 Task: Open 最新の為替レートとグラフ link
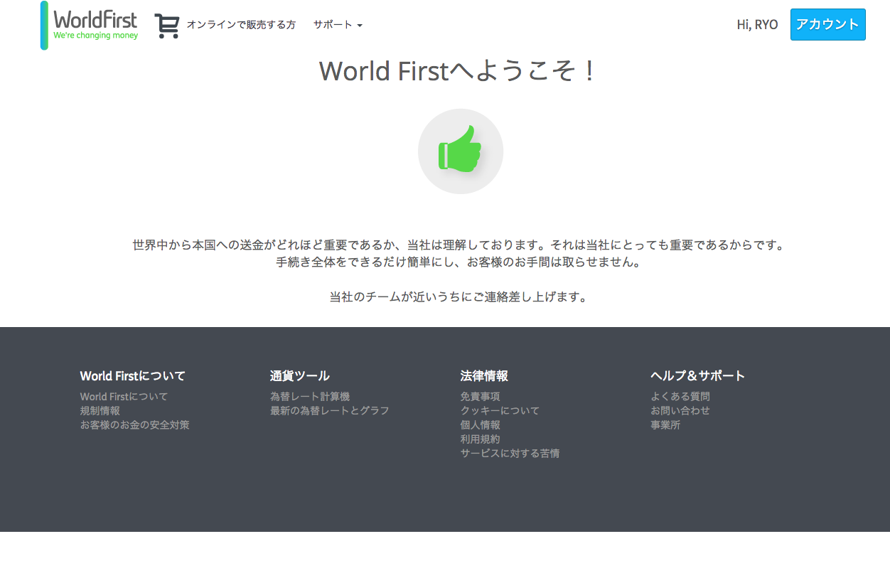coord(329,411)
